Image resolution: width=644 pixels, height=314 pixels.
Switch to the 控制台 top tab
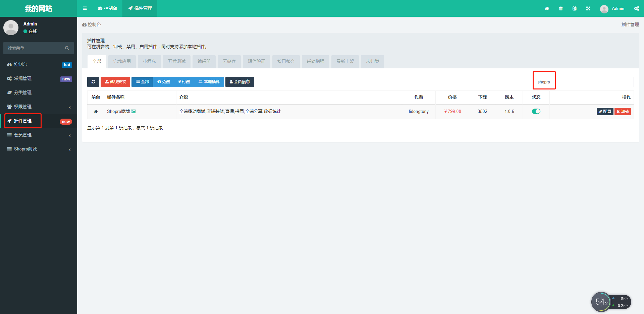point(107,8)
